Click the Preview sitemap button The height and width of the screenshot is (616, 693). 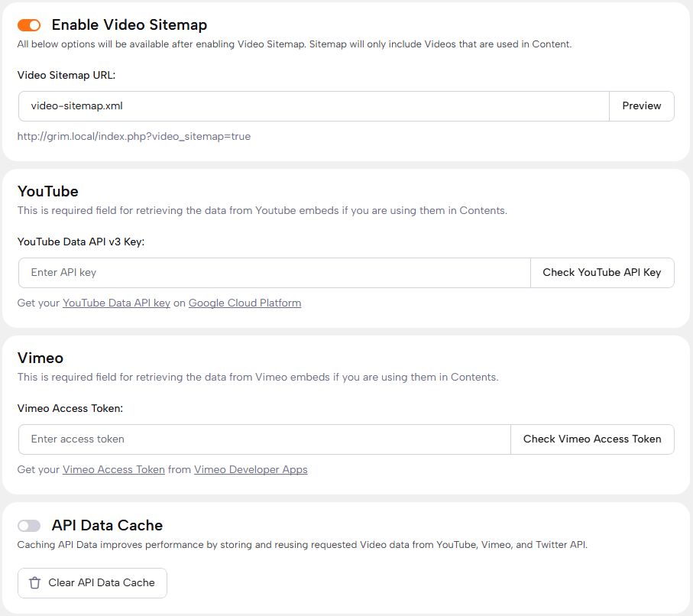641,106
